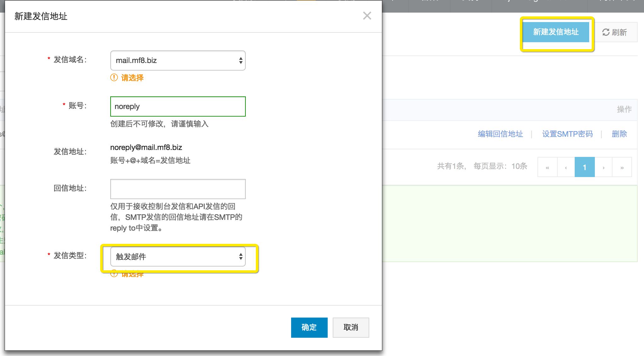Close the 新建发信地址 dialog with X
The height and width of the screenshot is (356, 644).
[367, 16]
